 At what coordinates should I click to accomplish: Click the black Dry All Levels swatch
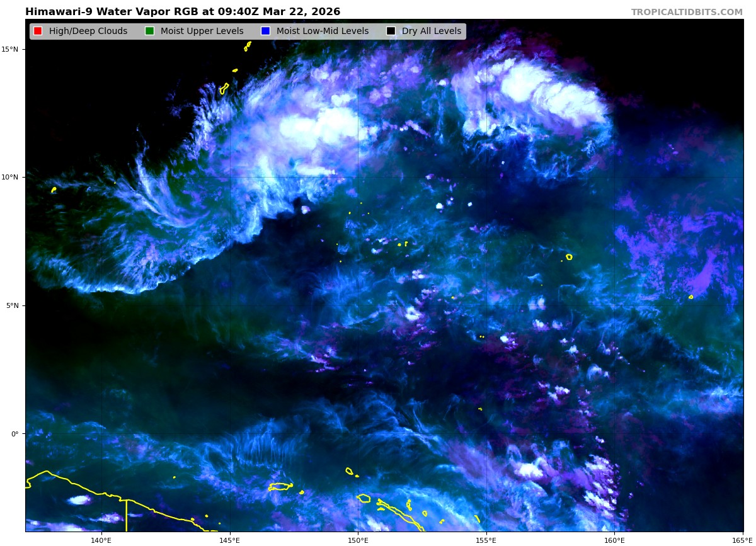click(391, 31)
